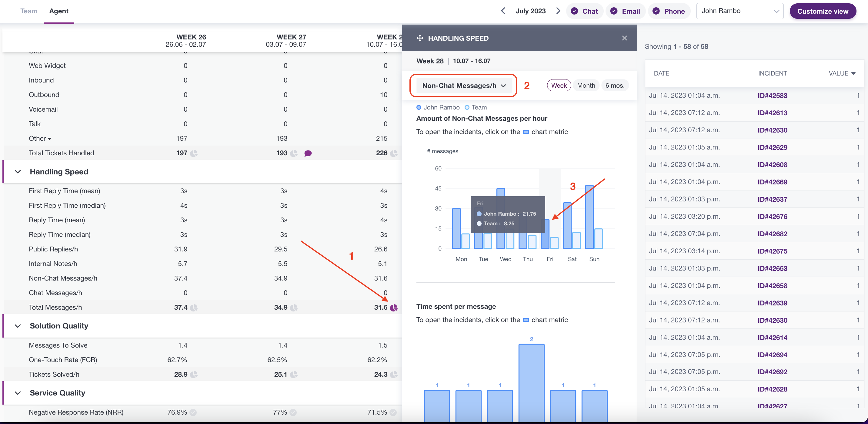Click the move handle icon of Handling Speed panel

(x=420, y=38)
